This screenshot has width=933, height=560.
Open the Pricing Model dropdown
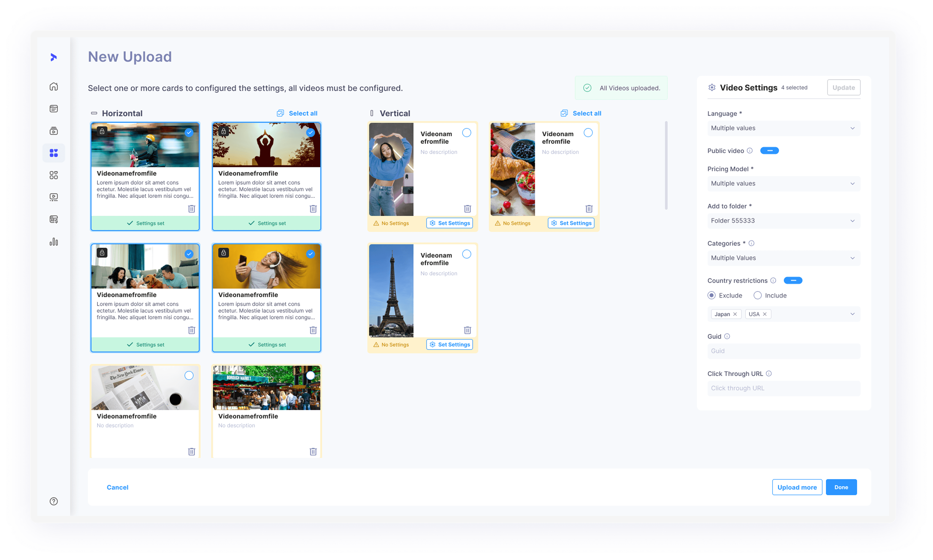pyautogui.click(x=784, y=183)
